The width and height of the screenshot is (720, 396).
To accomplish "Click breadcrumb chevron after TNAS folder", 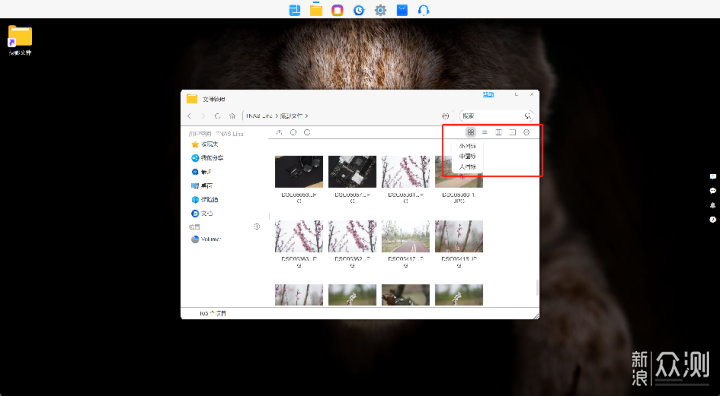I will pos(276,116).
